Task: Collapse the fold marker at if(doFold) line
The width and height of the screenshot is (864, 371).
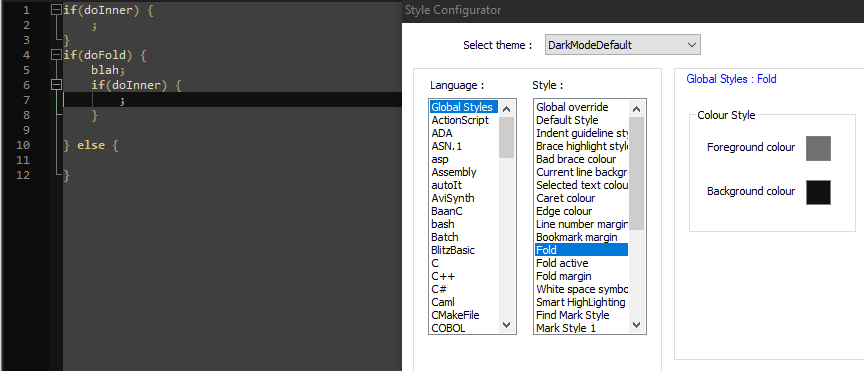Action: (x=56, y=55)
